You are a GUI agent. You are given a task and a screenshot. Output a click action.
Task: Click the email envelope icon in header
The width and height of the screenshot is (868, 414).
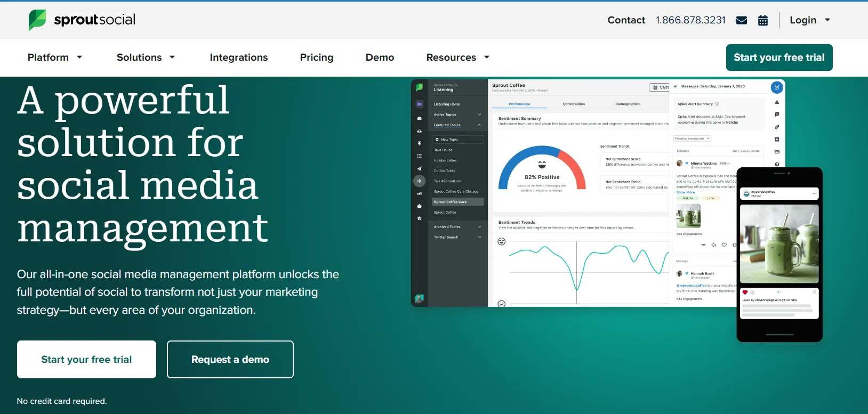point(742,20)
